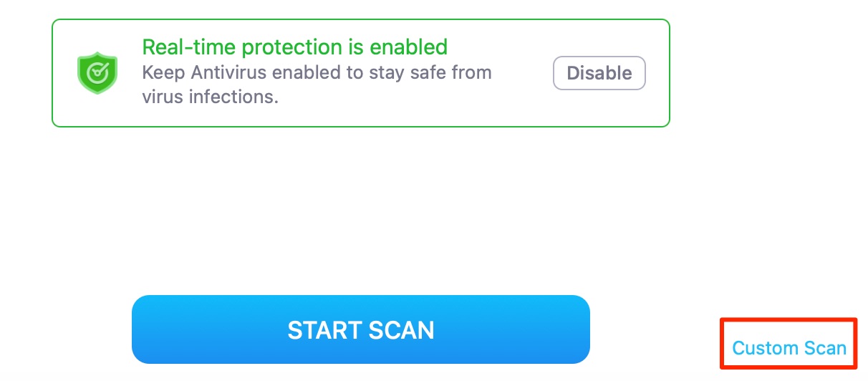Image resolution: width=868 pixels, height=381 pixels.
Task: Click the "virus infections" line of text
Action: click(210, 96)
